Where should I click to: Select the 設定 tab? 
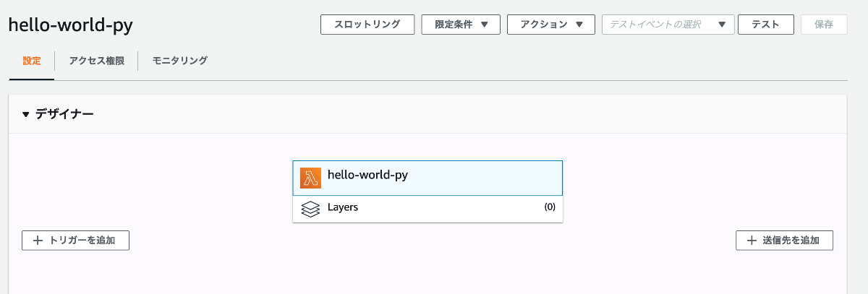pyautogui.click(x=32, y=61)
